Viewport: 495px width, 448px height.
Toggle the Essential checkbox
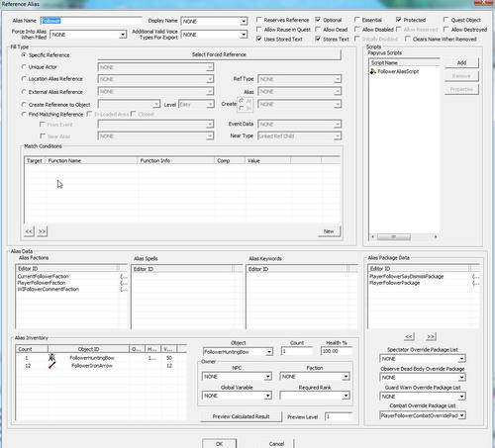point(357,20)
